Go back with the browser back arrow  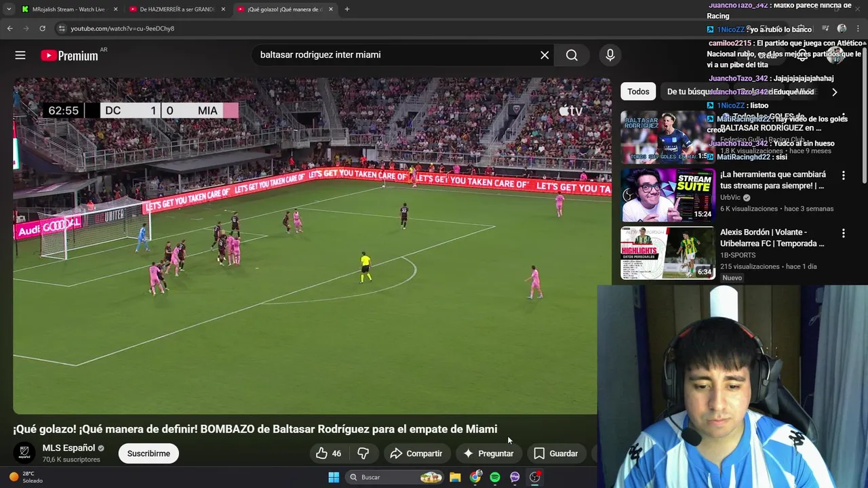9,28
